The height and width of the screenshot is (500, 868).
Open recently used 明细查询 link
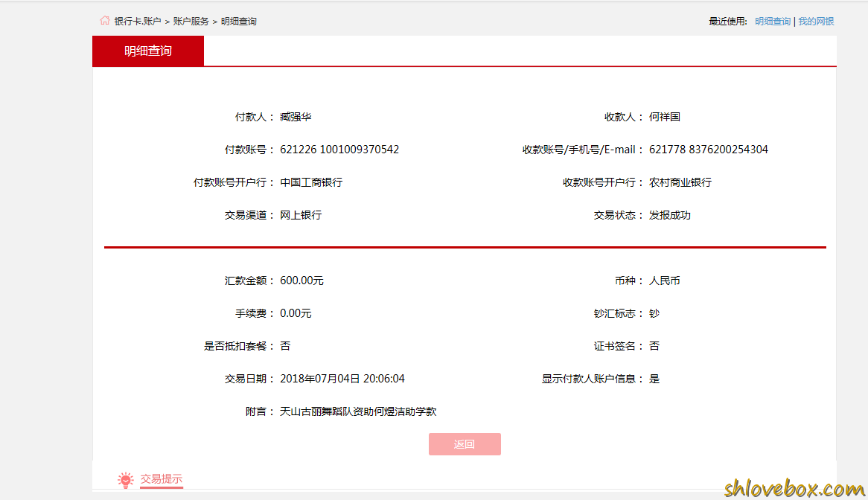coord(772,21)
